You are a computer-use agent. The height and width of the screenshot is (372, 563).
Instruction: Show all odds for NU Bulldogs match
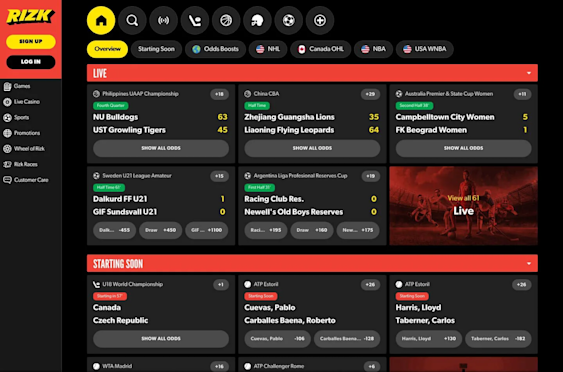coord(161,148)
